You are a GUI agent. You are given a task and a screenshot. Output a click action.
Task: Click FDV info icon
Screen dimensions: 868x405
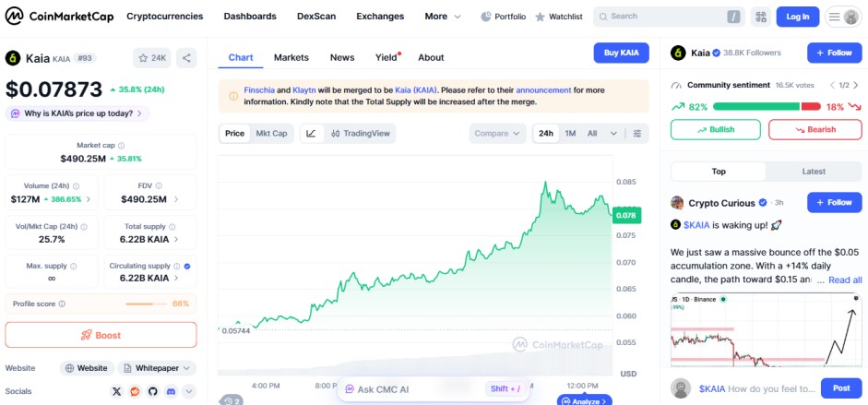pyautogui.click(x=159, y=186)
